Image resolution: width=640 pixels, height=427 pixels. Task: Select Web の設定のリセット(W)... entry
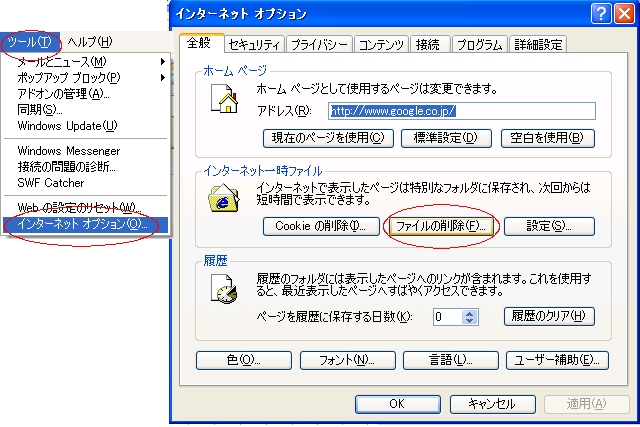point(85,207)
